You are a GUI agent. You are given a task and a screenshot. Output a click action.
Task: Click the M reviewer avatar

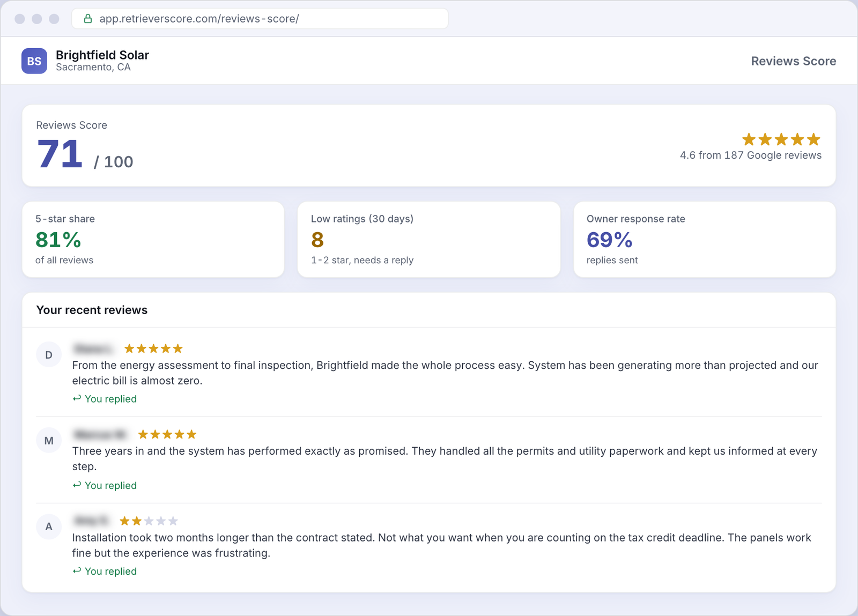point(49,441)
